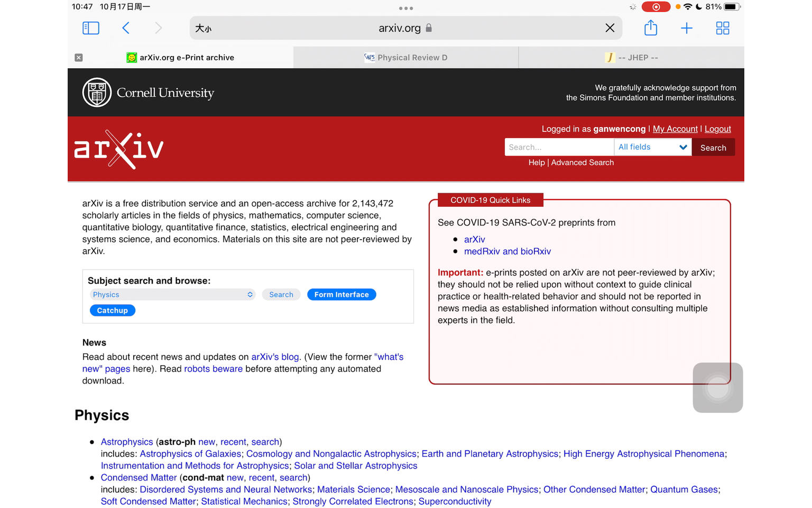Switch to the Physical Review D tab
This screenshot has height=508, width=812.
click(406, 57)
